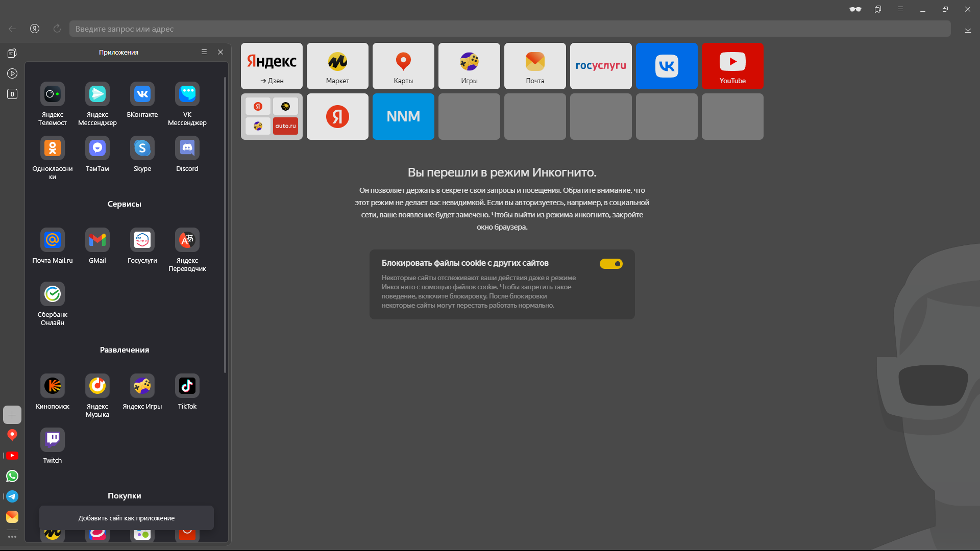The height and width of the screenshot is (551, 980).
Task: Add new item with sidebar plus button
Action: 12,415
